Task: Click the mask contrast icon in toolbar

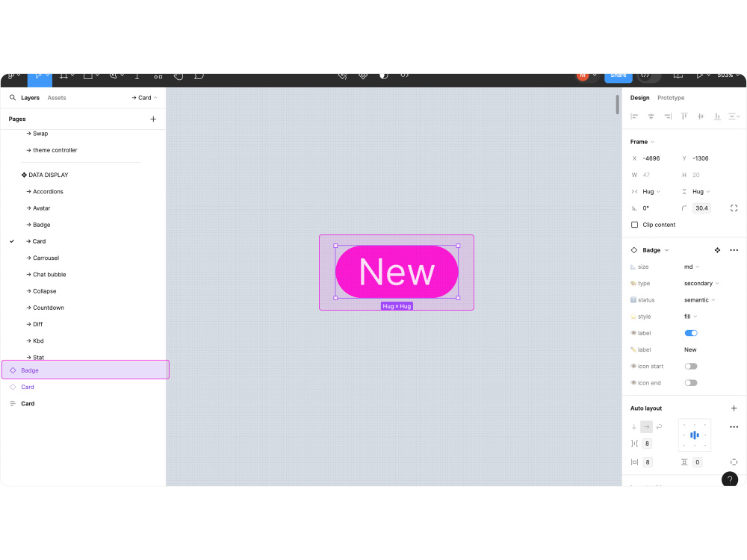Action: [x=383, y=76]
